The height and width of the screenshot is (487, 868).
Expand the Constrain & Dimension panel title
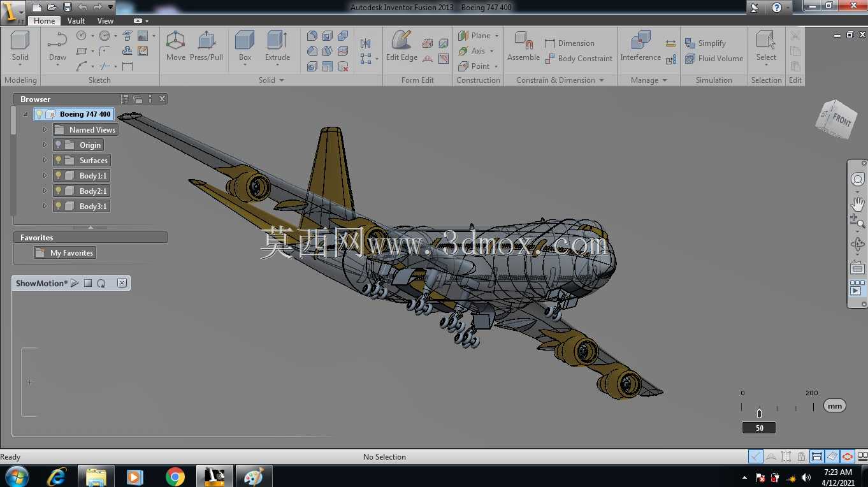click(560, 80)
